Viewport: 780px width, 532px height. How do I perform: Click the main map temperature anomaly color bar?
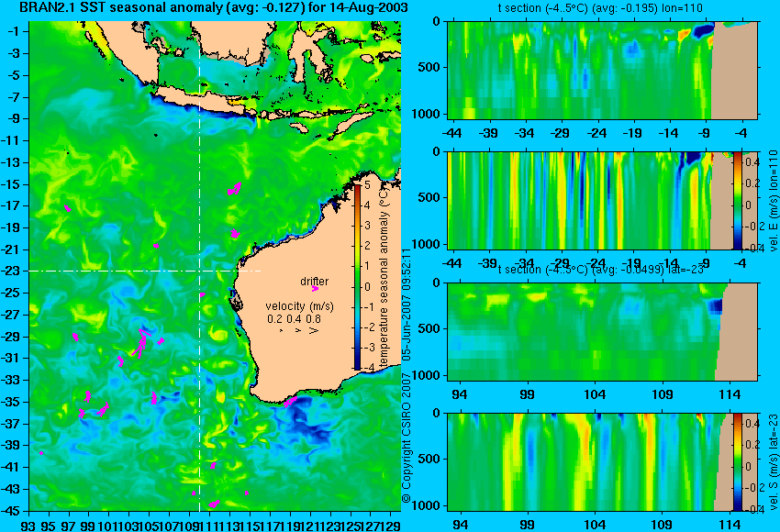pos(357,277)
